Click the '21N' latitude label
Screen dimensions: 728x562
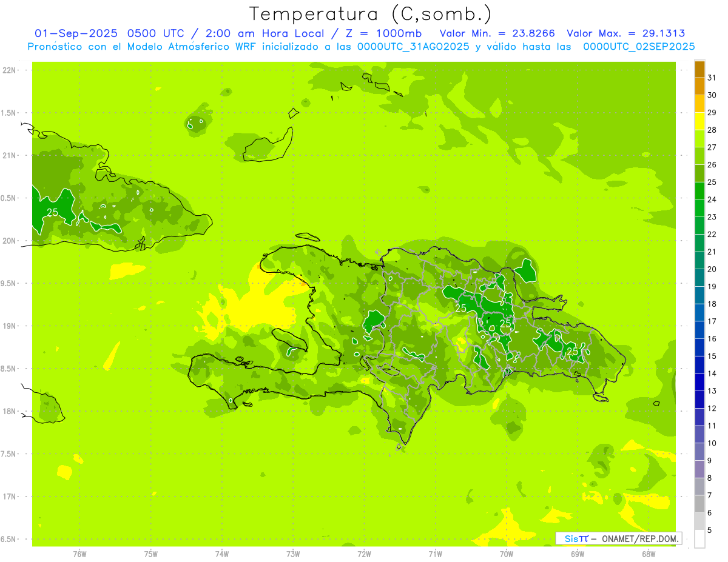point(9,155)
